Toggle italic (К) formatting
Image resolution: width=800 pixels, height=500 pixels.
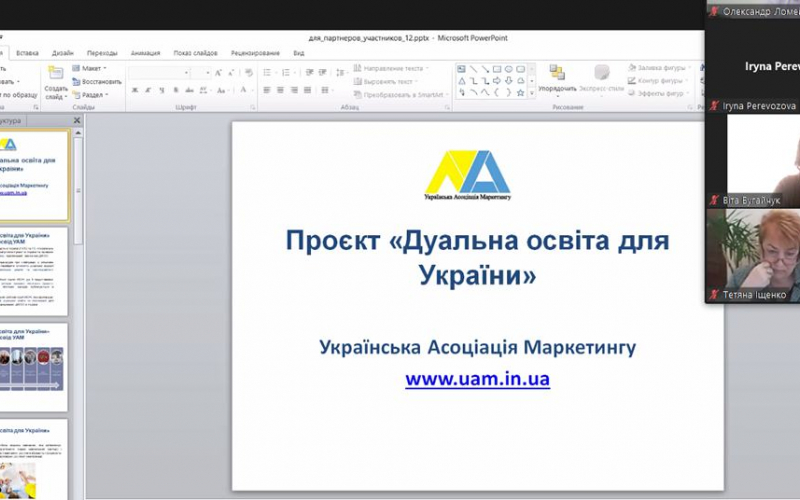[148, 90]
